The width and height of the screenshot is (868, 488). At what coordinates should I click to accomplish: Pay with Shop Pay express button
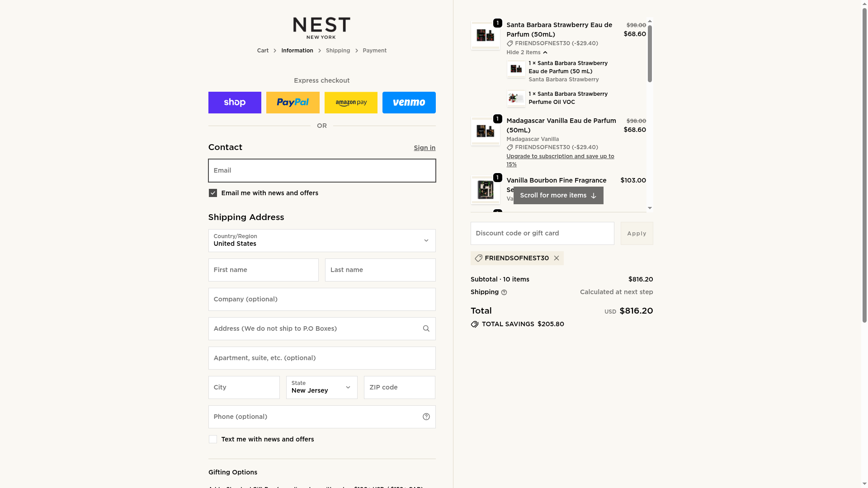pyautogui.click(x=235, y=103)
